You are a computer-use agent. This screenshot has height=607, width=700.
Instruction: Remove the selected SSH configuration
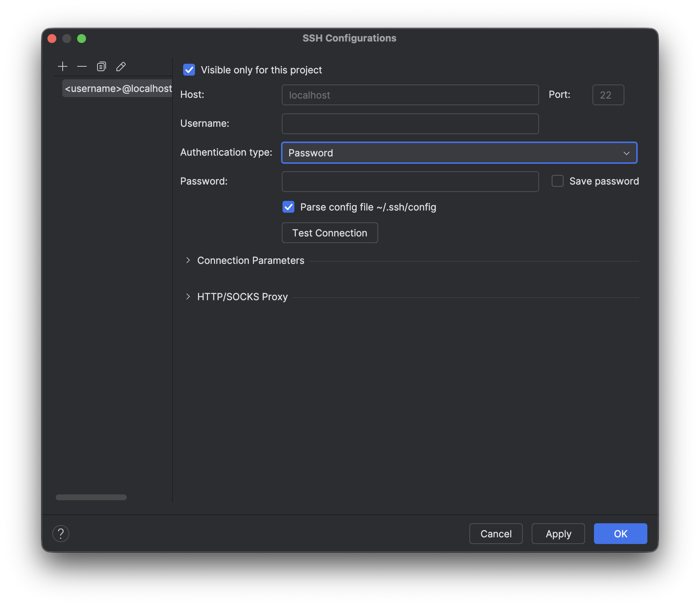(82, 66)
